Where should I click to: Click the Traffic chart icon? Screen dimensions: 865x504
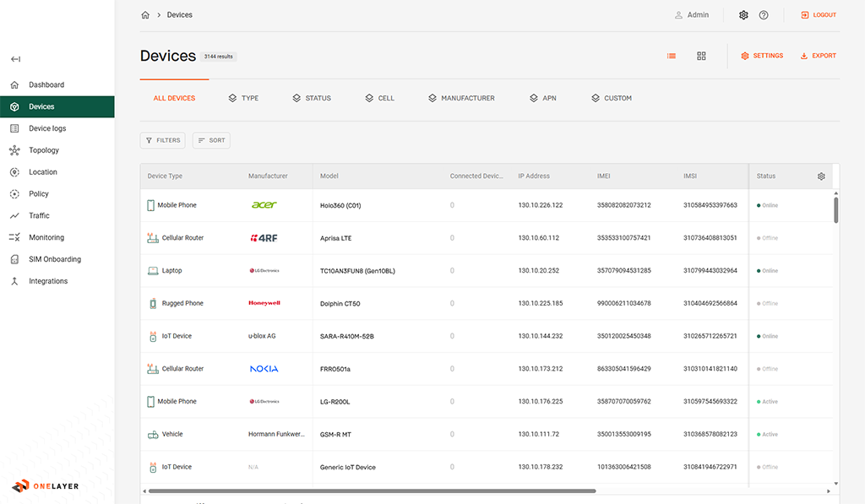pyautogui.click(x=15, y=215)
